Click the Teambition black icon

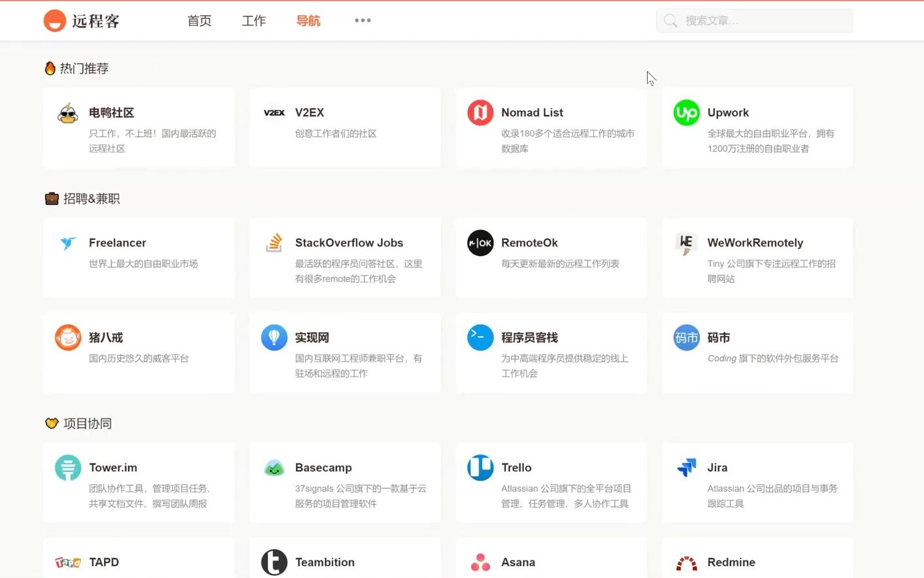274,562
